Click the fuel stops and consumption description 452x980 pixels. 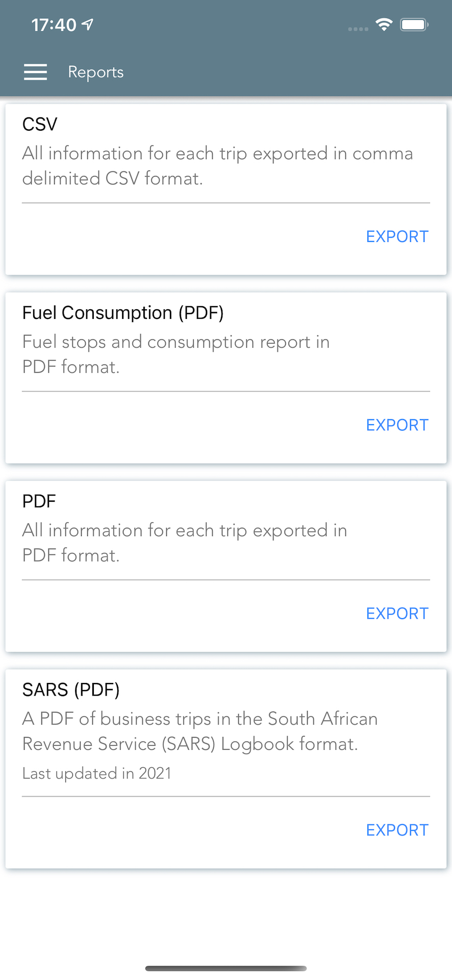(176, 354)
